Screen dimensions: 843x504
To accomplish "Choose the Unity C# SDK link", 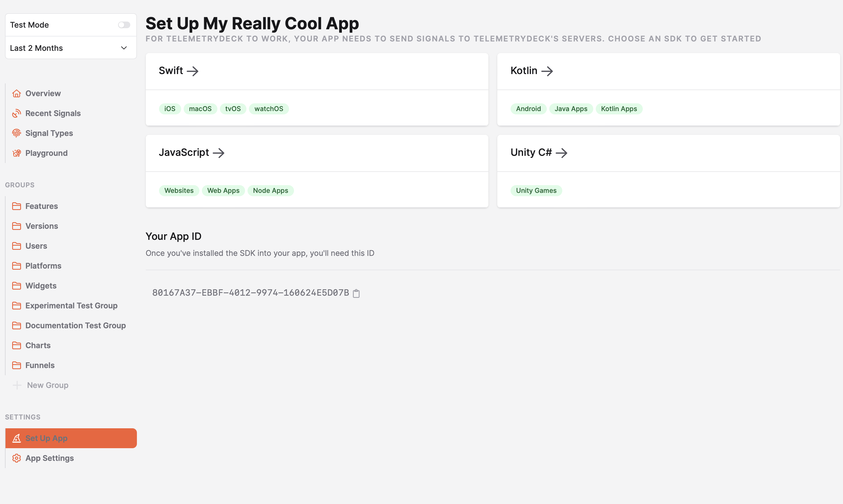I will (x=539, y=153).
